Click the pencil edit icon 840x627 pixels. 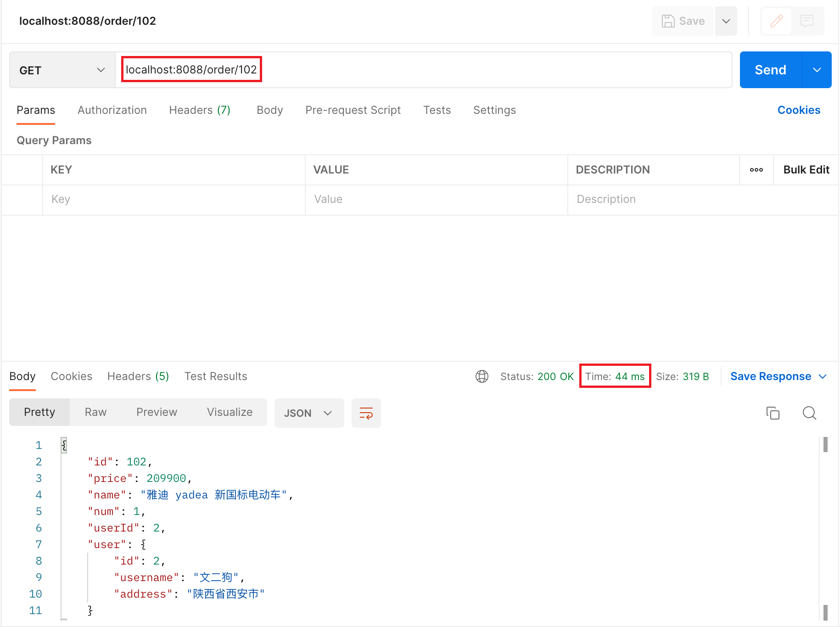tap(776, 21)
